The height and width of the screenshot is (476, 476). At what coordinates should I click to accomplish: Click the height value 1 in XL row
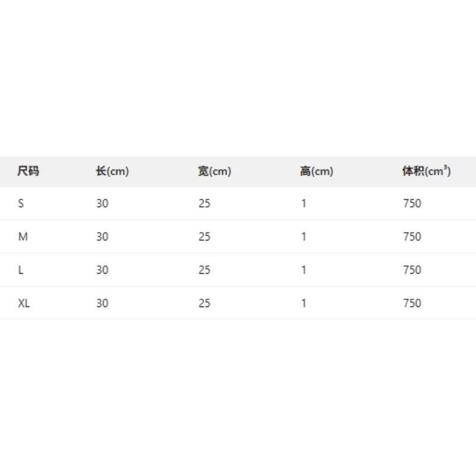coord(303,303)
